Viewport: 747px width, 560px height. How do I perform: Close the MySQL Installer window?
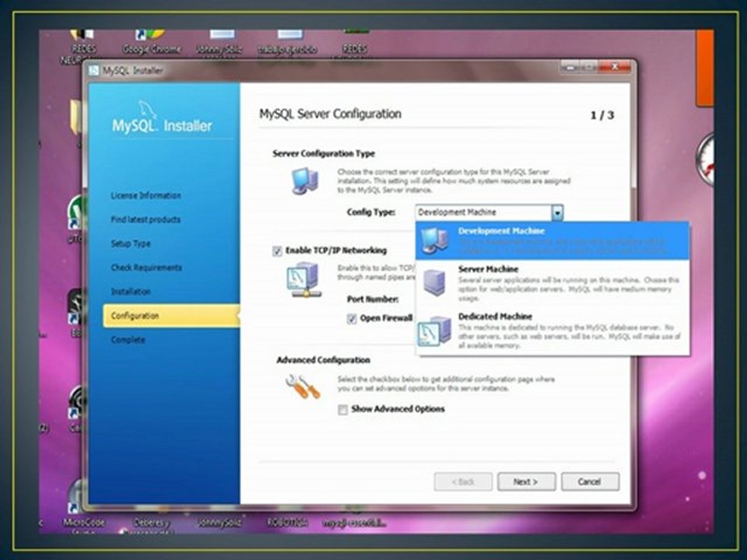614,67
